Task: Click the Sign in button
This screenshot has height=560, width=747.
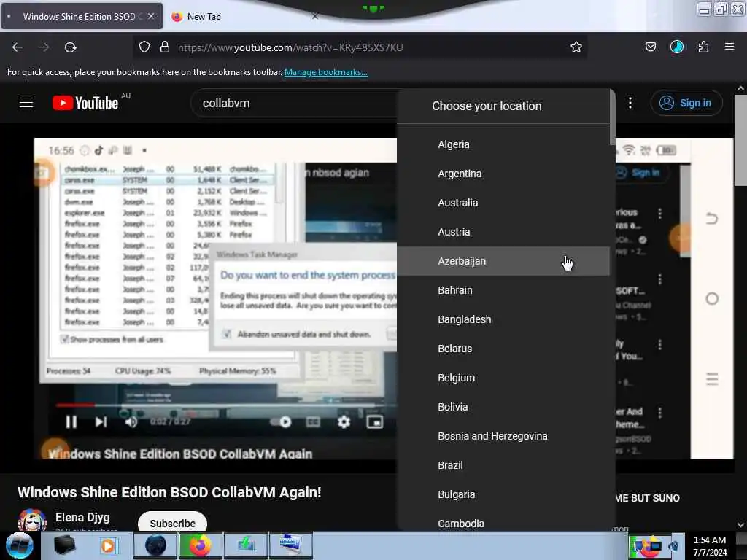Action: (x=686, y=103)
